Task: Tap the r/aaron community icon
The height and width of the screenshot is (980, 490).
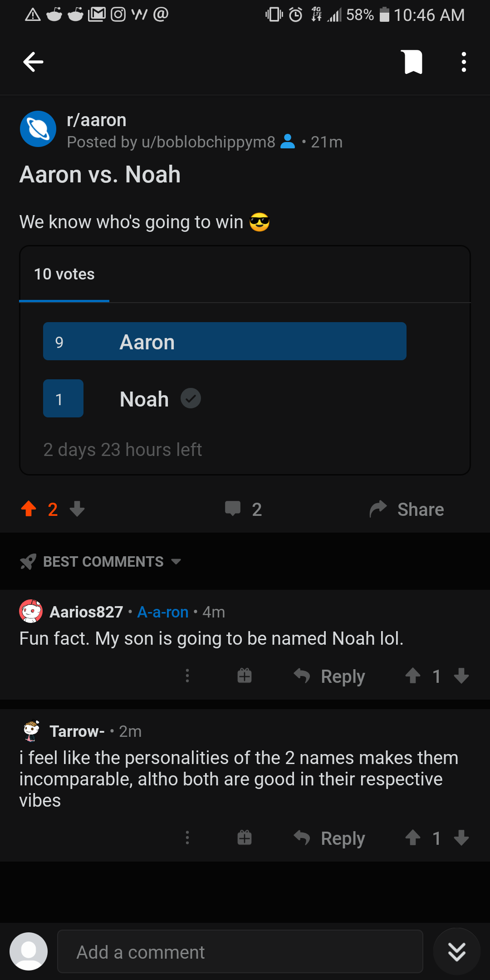Action: click(38, 128)
